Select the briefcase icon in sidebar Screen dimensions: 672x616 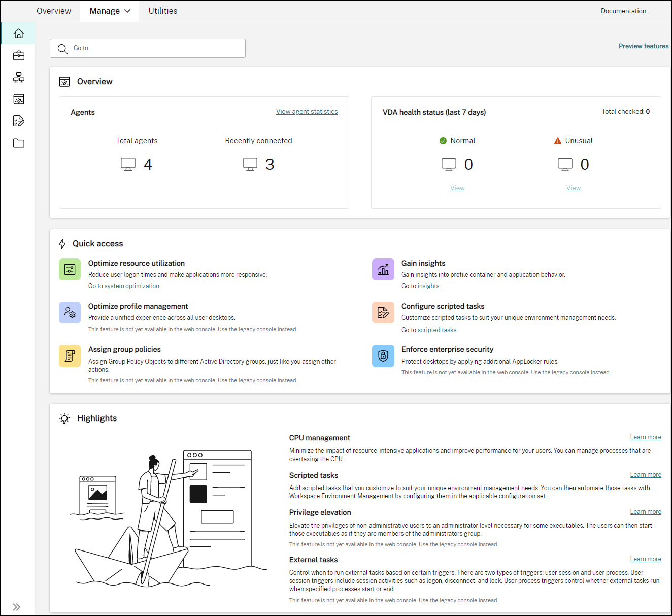point(19,55)
